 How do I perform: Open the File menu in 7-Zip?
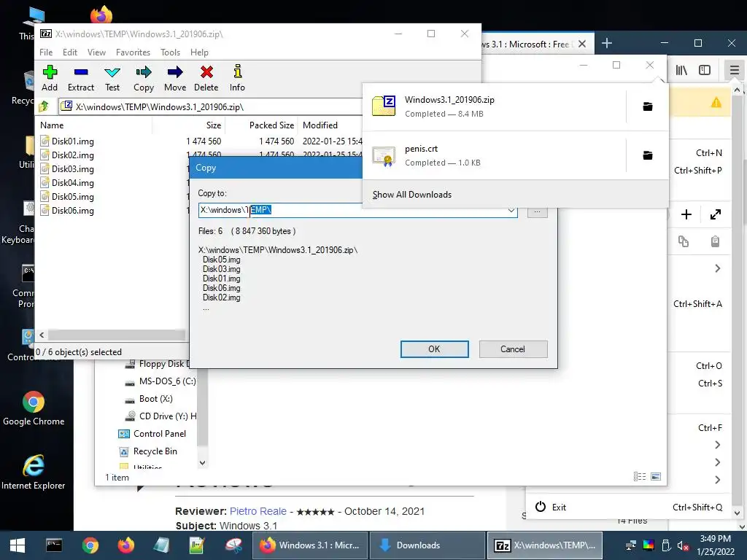[46, 52]
